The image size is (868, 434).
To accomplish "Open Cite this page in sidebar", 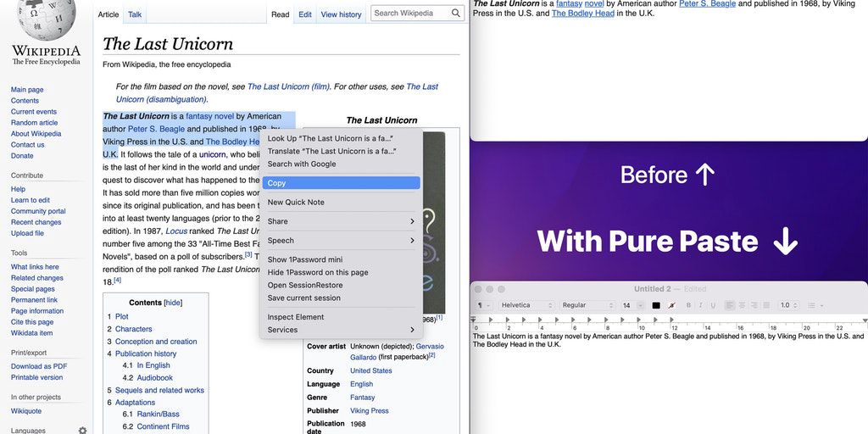I will pos(32,322).
